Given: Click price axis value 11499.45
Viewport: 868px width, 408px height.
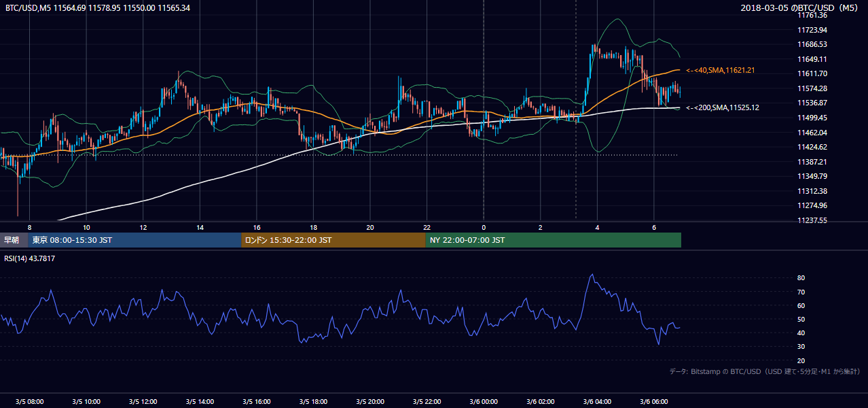Looking at the screenshot, I should pos(812,118).
